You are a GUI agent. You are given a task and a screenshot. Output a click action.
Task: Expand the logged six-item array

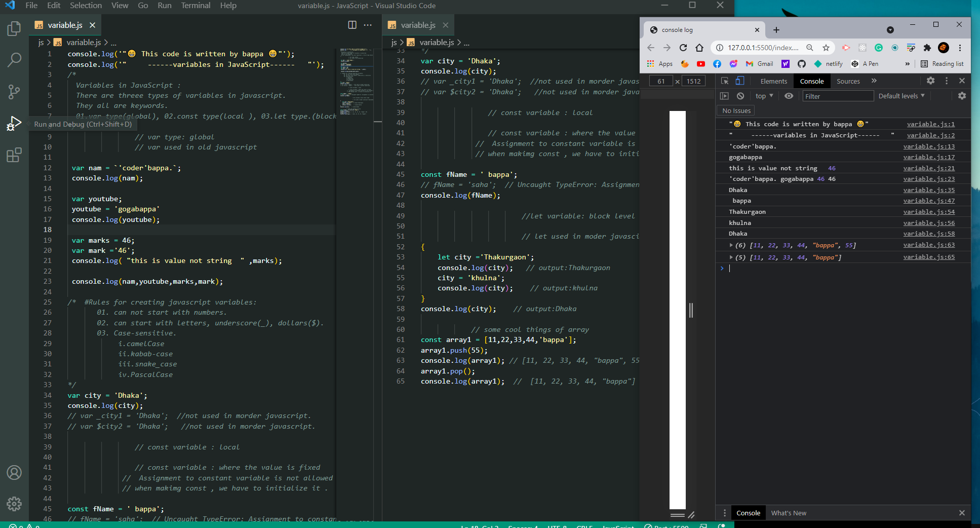(x=731, y=245)
